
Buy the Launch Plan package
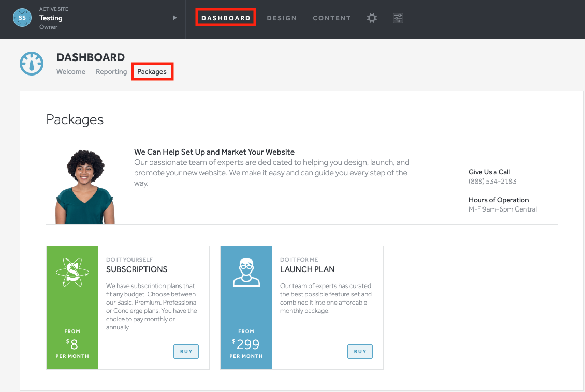[360, 351]
